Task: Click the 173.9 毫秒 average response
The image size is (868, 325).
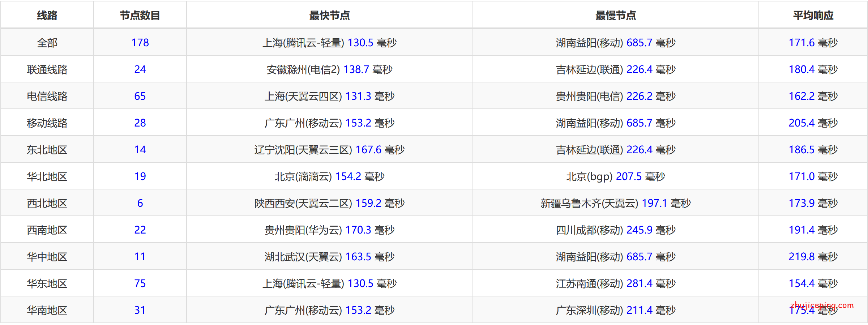Action: click(813, 203)
